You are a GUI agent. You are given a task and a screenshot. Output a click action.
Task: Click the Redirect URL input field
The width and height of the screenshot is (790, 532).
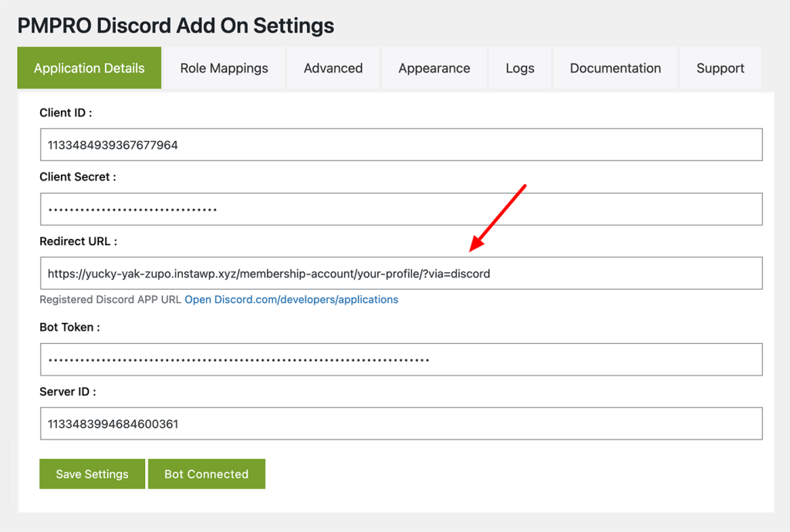[401, 273]
